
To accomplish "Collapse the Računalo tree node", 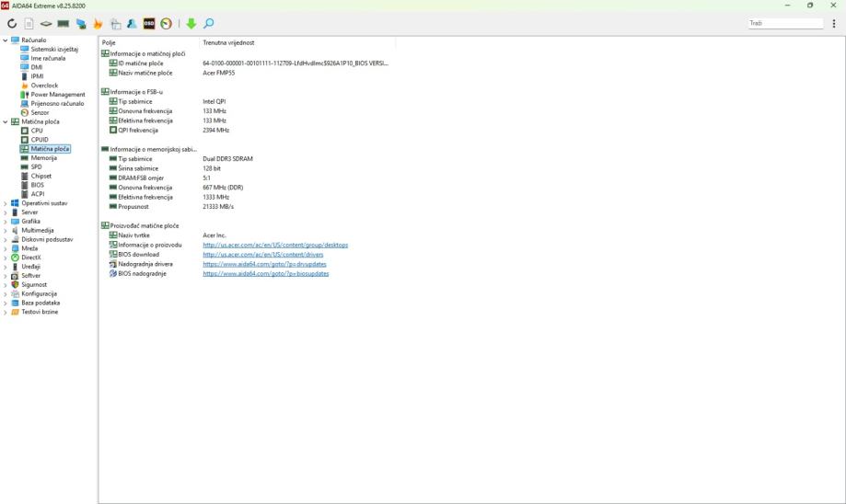I will [6, 40].
